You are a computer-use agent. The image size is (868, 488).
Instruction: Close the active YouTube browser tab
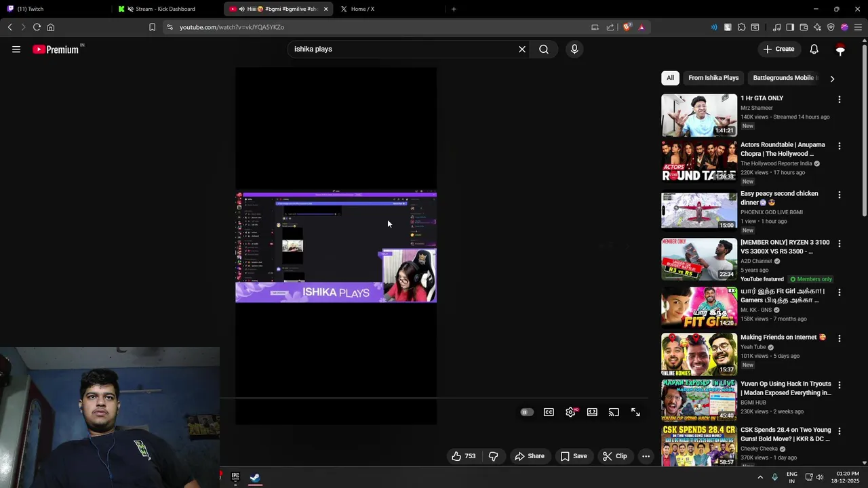[x=326, y=9]
